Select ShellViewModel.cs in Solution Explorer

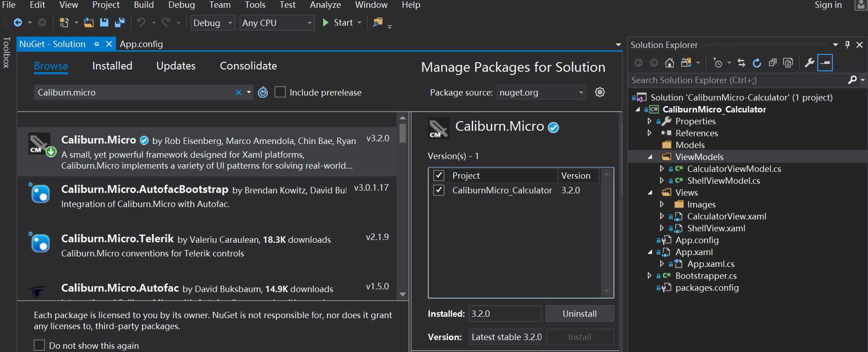724,181
